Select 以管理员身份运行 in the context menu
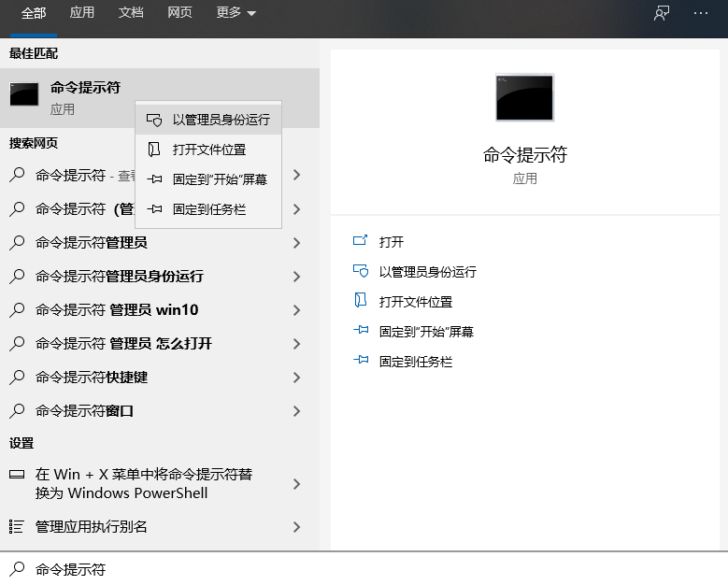Viewport: 728px width, 585px height. pos(221,120)
